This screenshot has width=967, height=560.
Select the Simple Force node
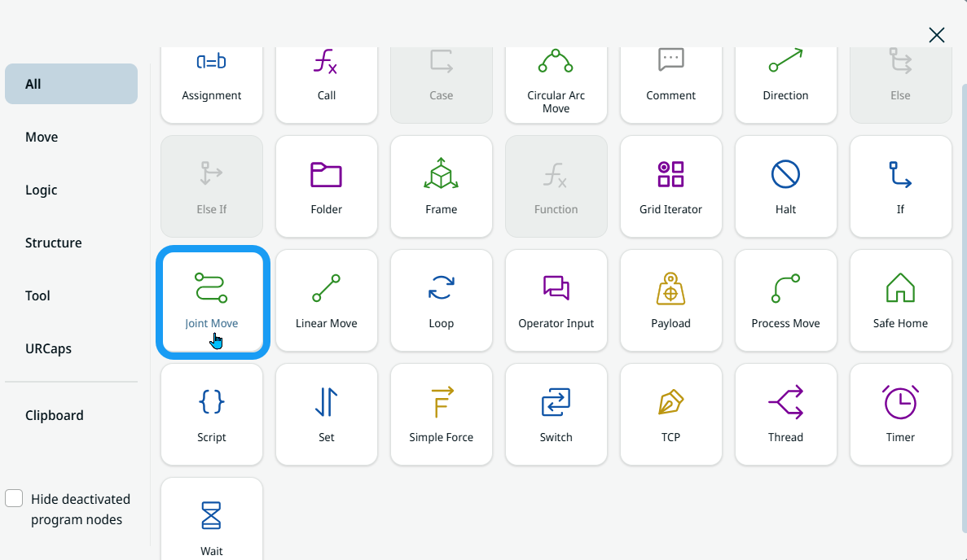coord(441,414)
